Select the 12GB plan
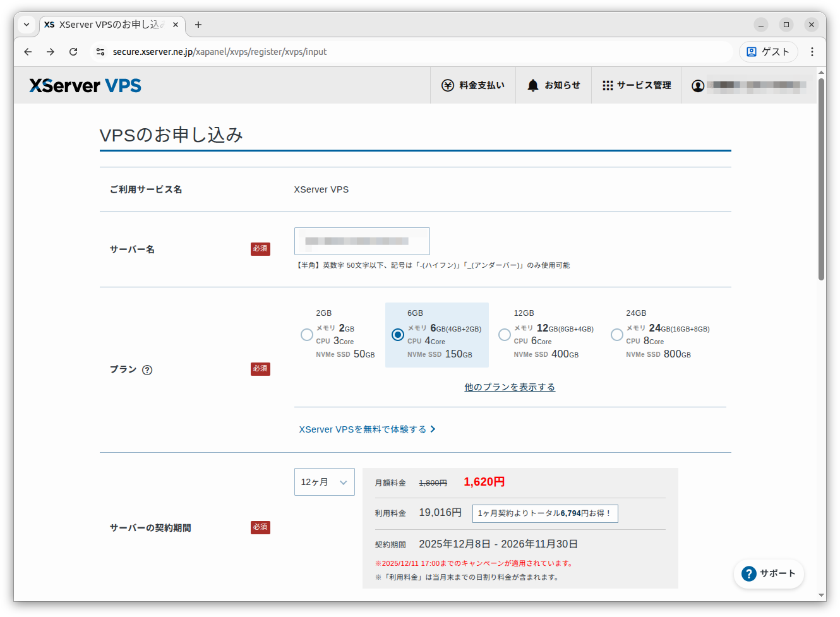840x617 pixels. pyautogui.click(x=505, y=335)
